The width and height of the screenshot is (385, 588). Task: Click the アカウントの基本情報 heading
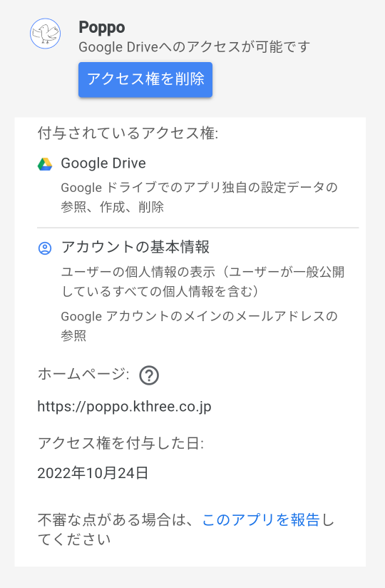coord(135,247)
